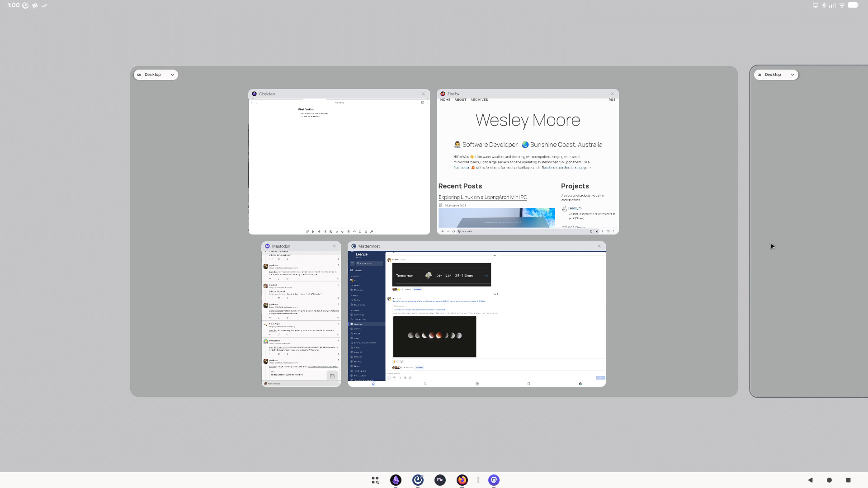Screen dimensions: 868x488
Task: Open the app drawer search icon
Action: coord(375,480)
